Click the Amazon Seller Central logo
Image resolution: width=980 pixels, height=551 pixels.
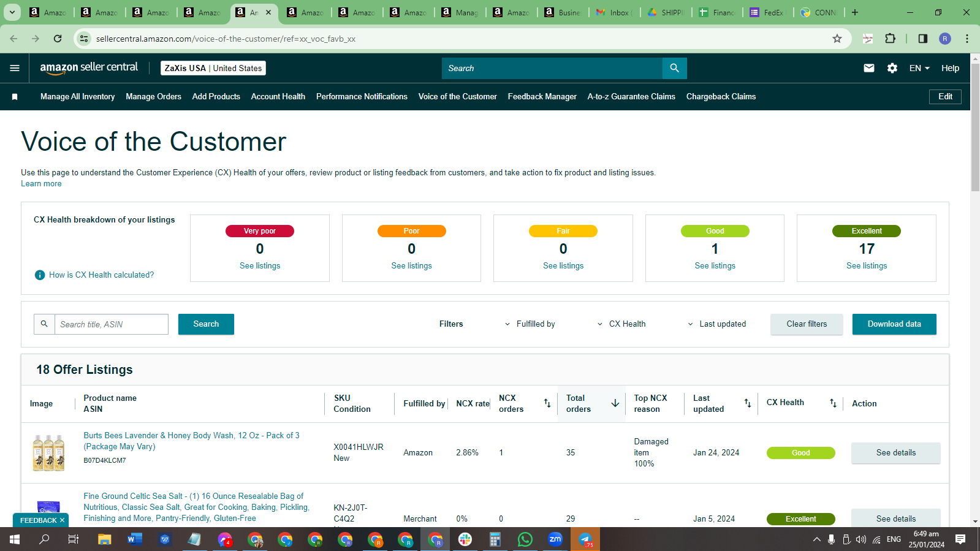point(89,68)
